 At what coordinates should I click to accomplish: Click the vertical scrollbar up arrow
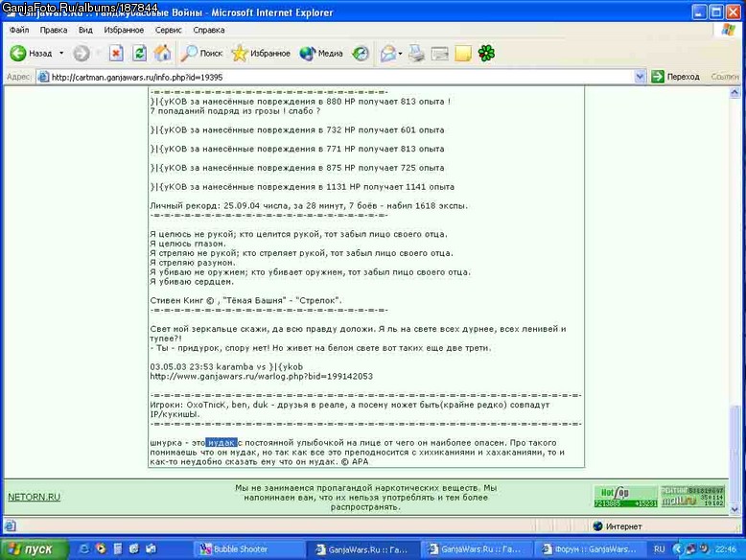(734, 92)
